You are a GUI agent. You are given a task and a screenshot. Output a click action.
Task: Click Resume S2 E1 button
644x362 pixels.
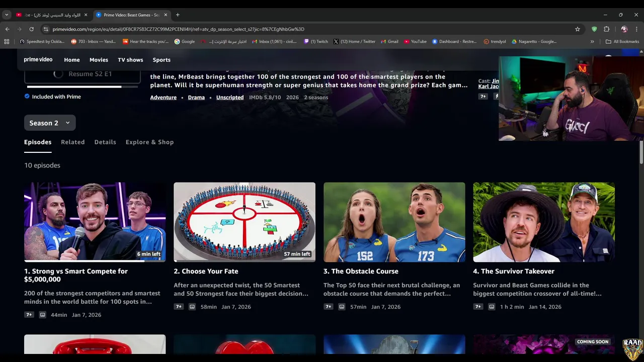[x=83, y=74]
